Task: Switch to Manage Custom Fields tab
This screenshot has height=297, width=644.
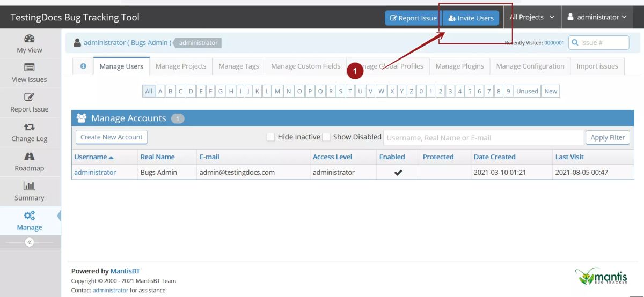Action: 306,66
